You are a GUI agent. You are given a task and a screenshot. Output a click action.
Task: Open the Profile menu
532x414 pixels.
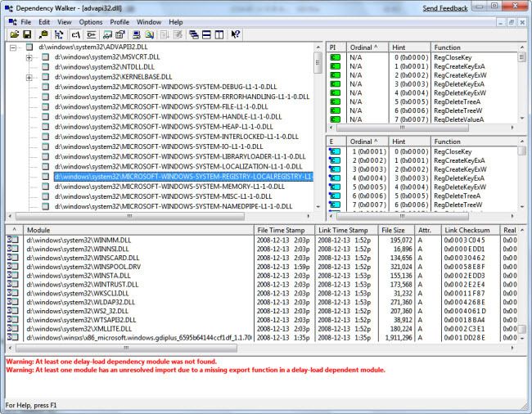click(x=119, y=22)
